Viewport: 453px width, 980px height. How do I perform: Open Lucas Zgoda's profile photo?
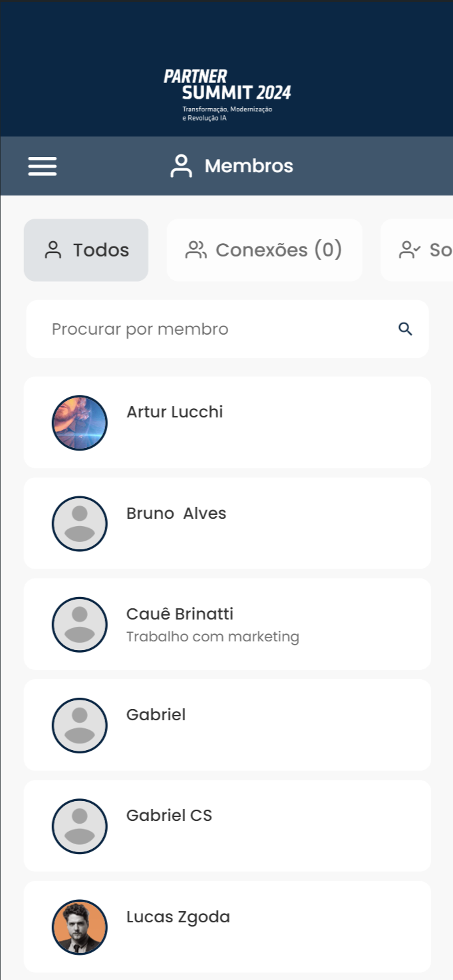coord(80,927)
